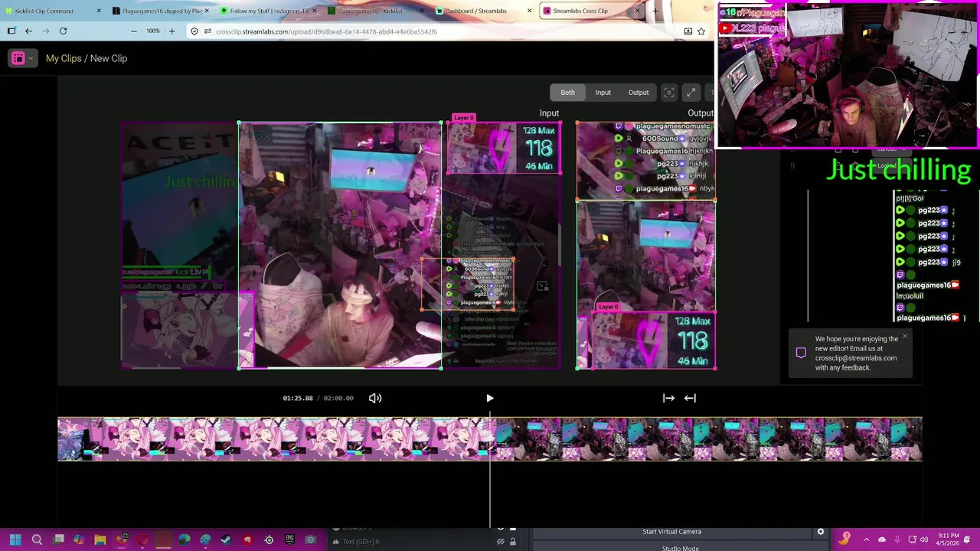Set trim end at playhead
The height and width of the screenshot is (551, 980).
click(x=690, y=398)
